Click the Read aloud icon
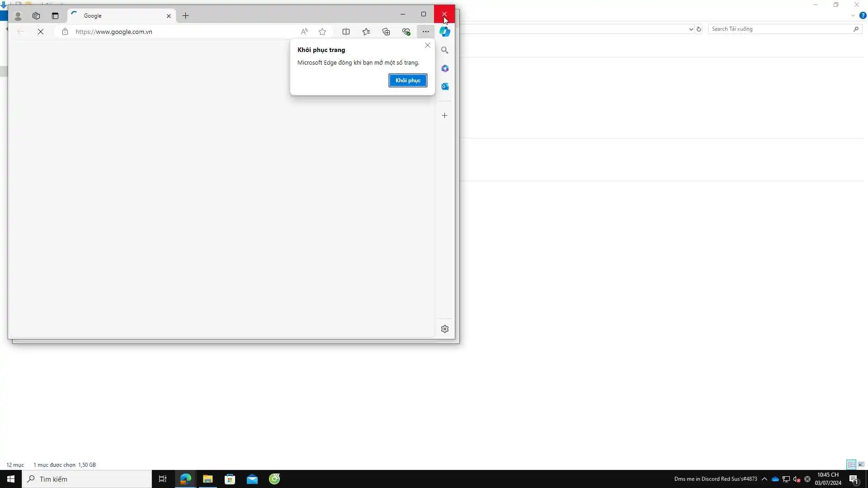Screen dimensions: 868x488 304,32
